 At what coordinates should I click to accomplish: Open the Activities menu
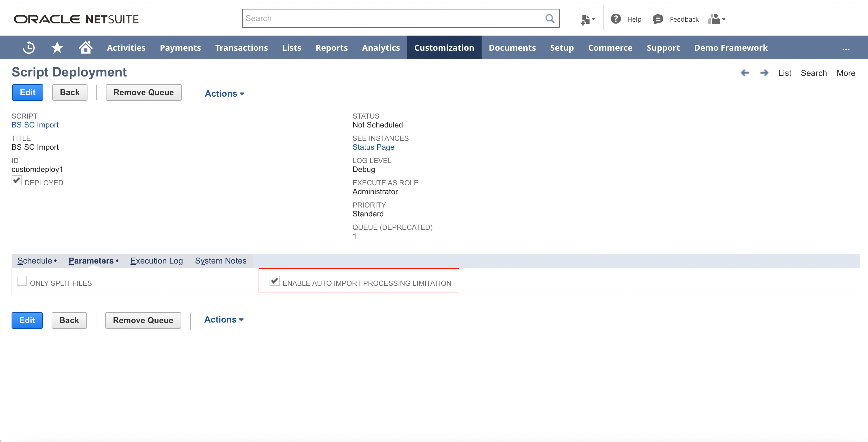click(x=126, y=47)
